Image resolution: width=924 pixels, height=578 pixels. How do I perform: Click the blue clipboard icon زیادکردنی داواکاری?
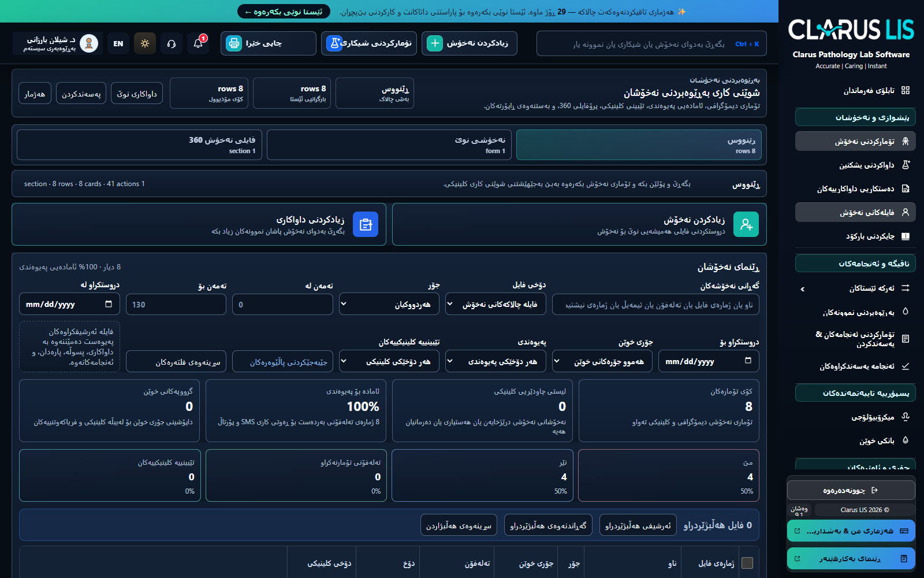point(366,224)
